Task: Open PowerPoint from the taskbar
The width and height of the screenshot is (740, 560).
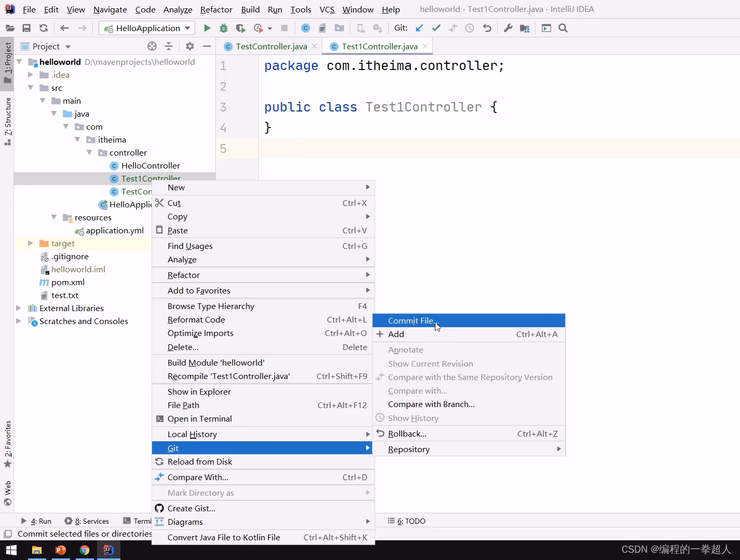Action: coord(61,550)
